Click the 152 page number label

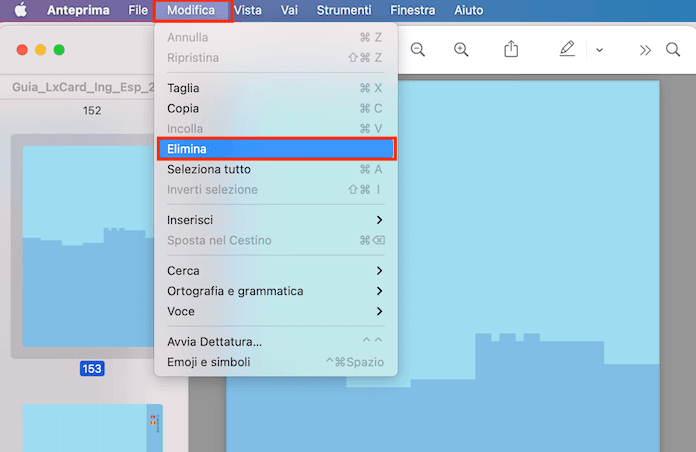tap(92, 110)
